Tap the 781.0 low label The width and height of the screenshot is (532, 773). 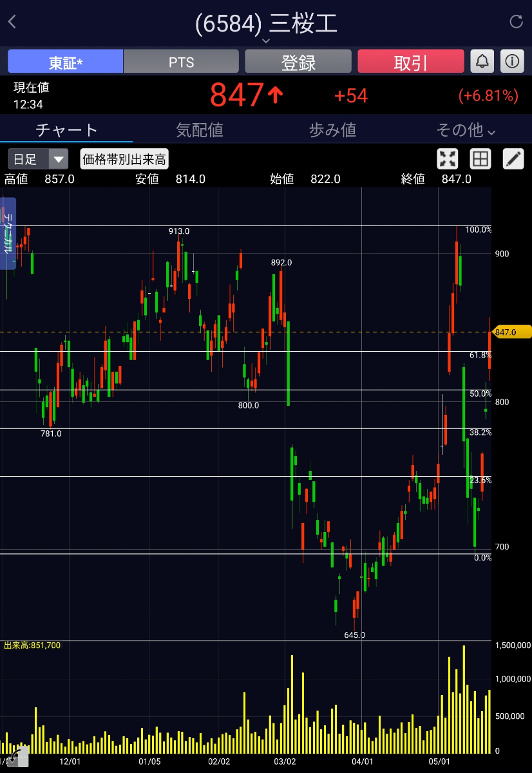pos(51,434)
